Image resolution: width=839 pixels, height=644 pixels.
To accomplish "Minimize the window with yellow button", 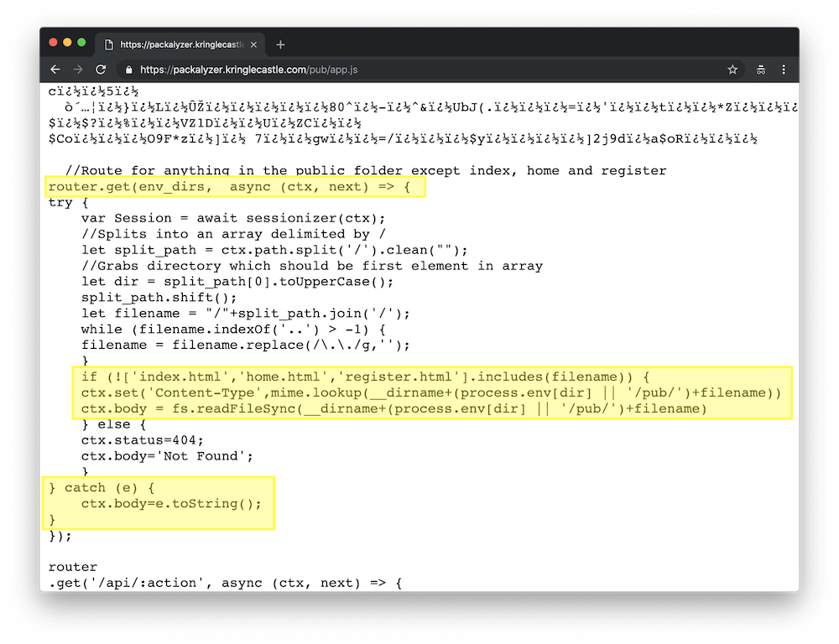I will 67,42.
